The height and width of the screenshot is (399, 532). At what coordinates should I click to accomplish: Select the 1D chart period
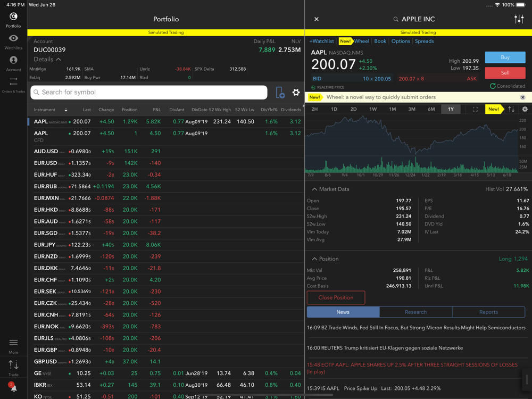334,109
